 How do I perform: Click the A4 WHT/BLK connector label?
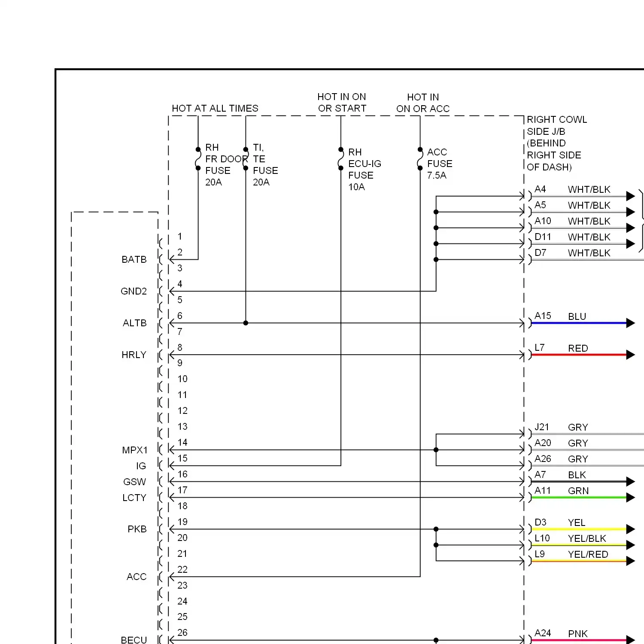point(572,189)
